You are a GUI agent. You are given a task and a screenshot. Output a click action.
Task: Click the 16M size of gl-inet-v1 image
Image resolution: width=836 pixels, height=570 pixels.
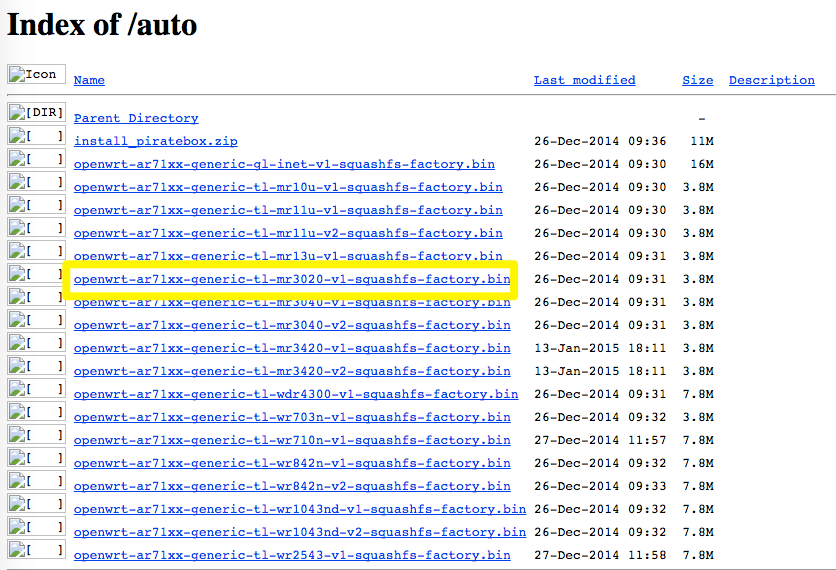point(702,164)
